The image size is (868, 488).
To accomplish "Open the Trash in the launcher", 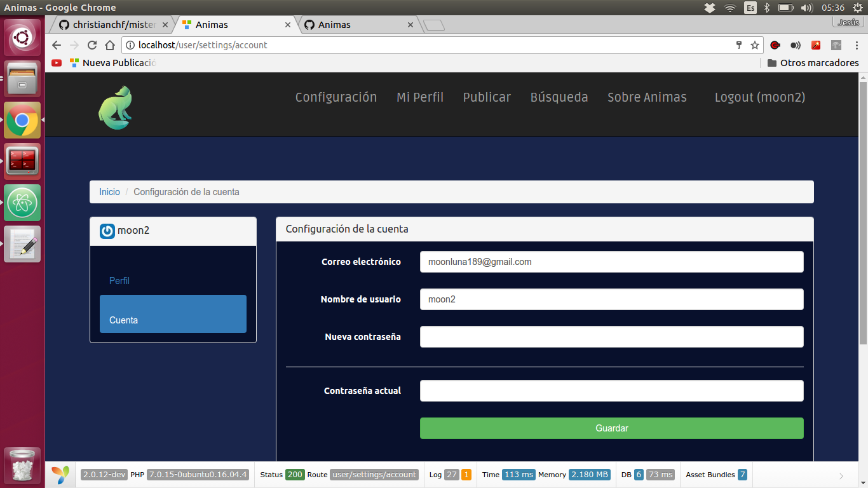I will point(22,465).
